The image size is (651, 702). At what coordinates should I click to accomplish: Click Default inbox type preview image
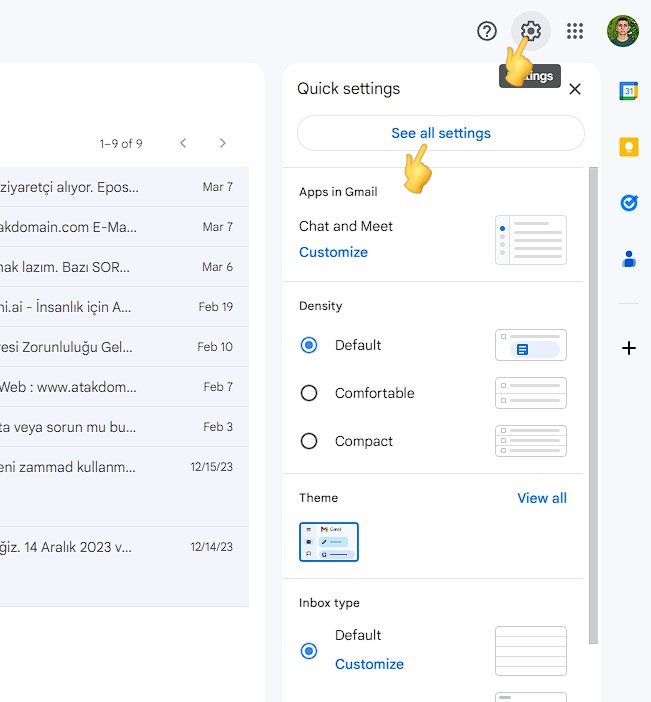(531, 651)
